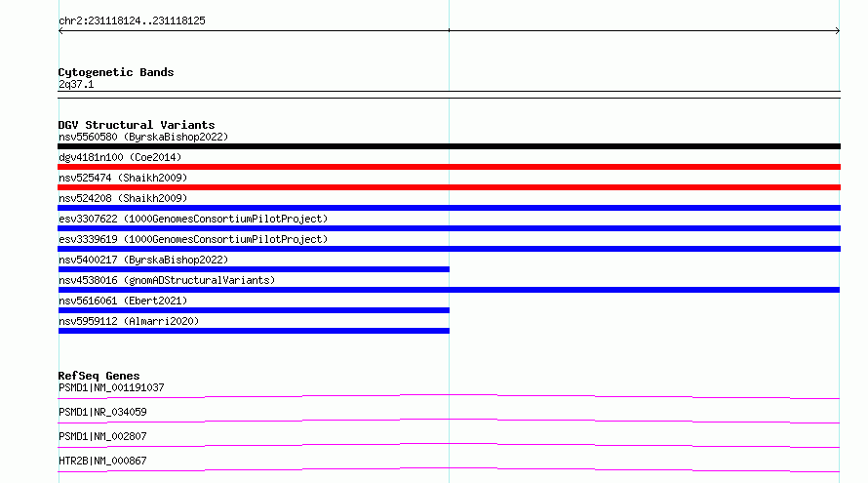The height and width of the screenshot is (483, 868).
Task: Select PSMD1|NM_002807 transcript label
Action: (x=102, y=436)
